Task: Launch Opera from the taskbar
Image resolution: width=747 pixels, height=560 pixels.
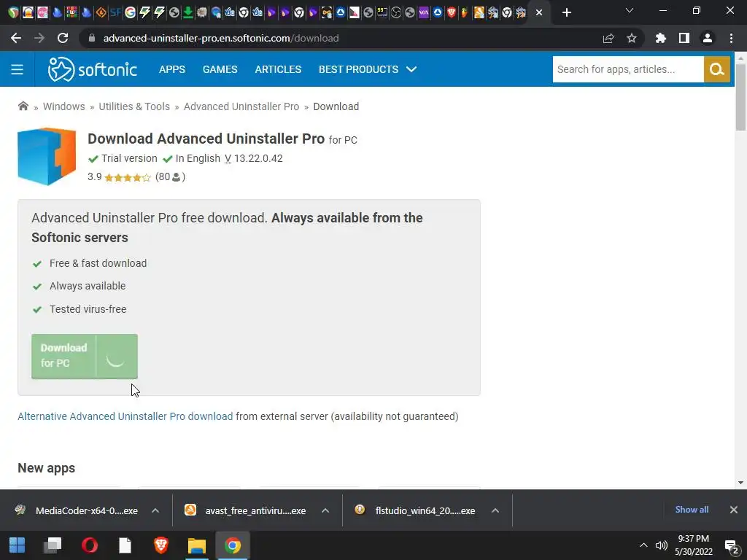Action: click(89, 545)
